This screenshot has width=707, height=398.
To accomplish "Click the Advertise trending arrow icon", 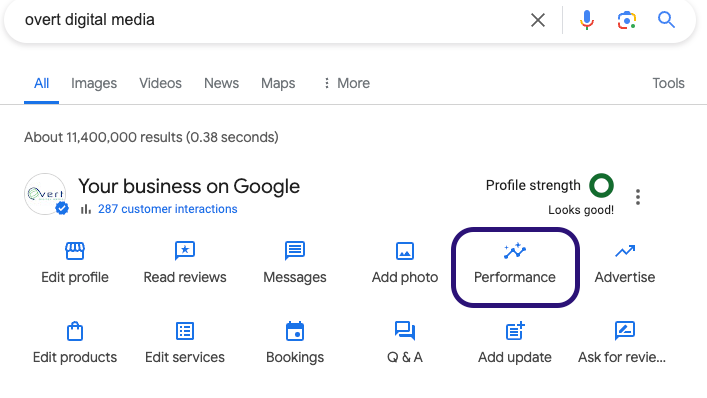I will [625, 251].
